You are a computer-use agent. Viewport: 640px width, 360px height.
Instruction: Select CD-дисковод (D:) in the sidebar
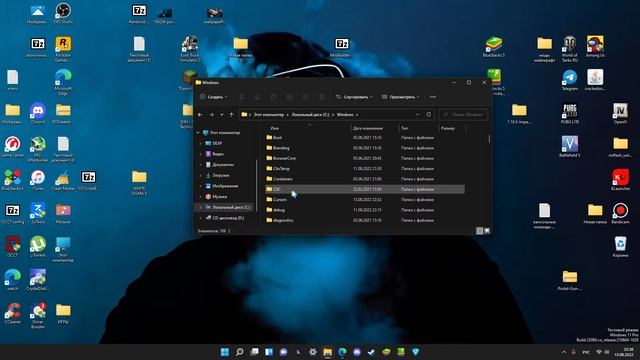tap(228, 218)
